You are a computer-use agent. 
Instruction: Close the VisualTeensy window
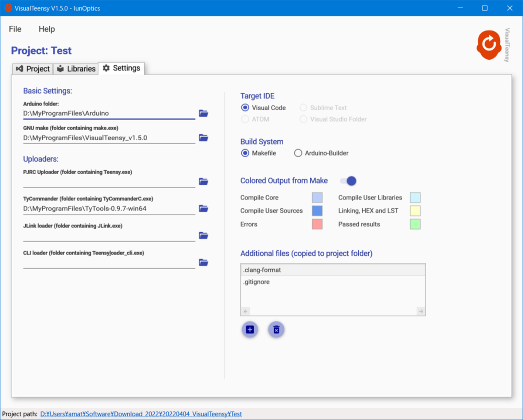(509, 8)
